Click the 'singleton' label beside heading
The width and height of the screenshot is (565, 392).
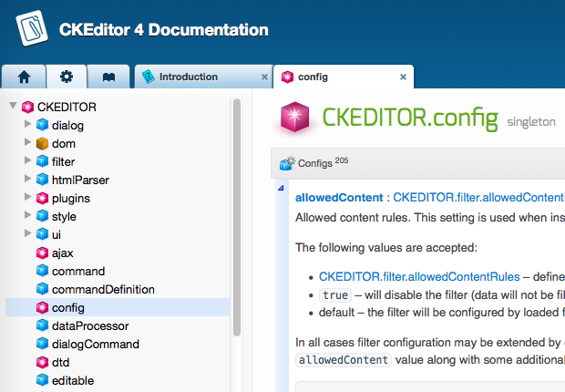[x=531, y=122]
